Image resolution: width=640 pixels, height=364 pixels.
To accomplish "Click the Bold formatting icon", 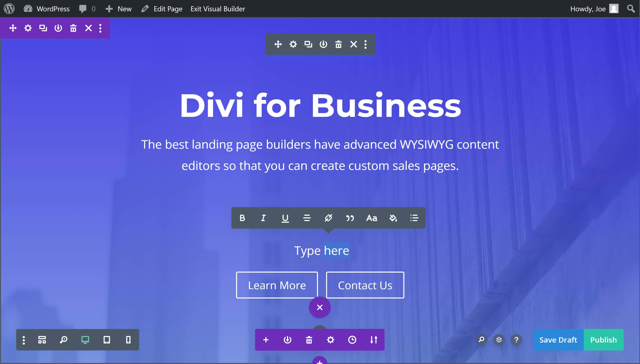I will (x=242, y=218).
